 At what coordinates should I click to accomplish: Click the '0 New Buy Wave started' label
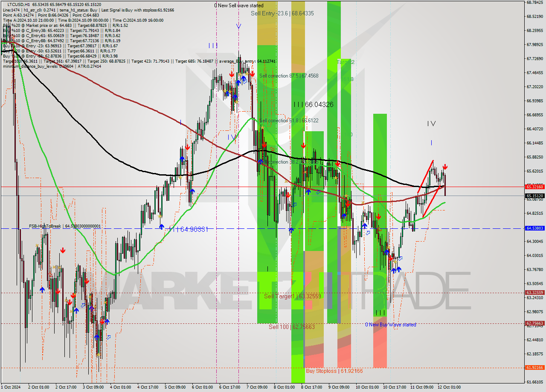click(x=391, y=325)
